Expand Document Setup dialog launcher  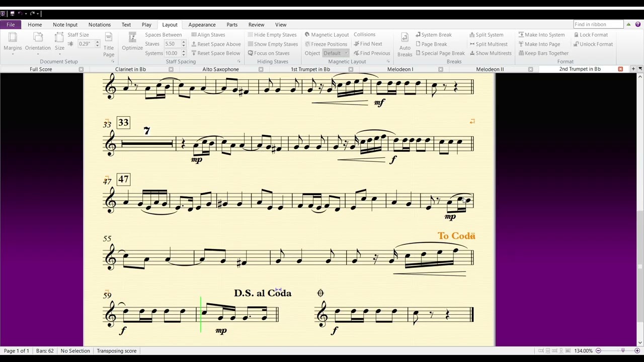click(x=113, y=62)
